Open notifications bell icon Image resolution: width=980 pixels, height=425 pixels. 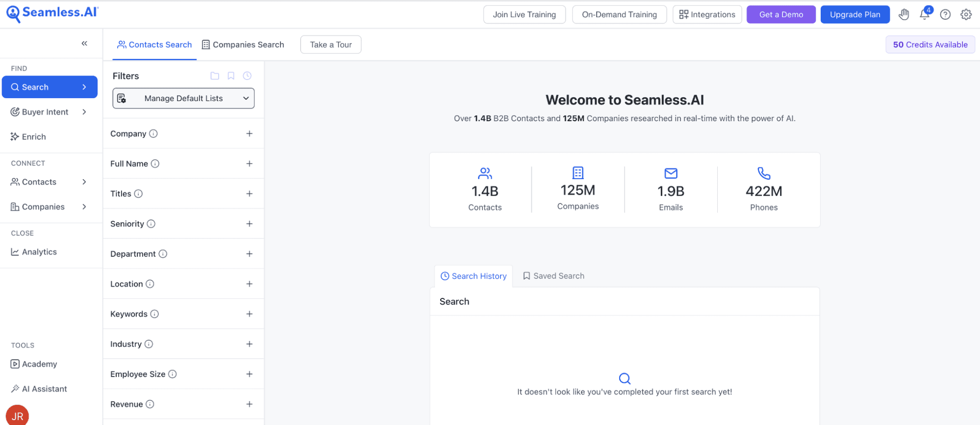coord(925,14)
